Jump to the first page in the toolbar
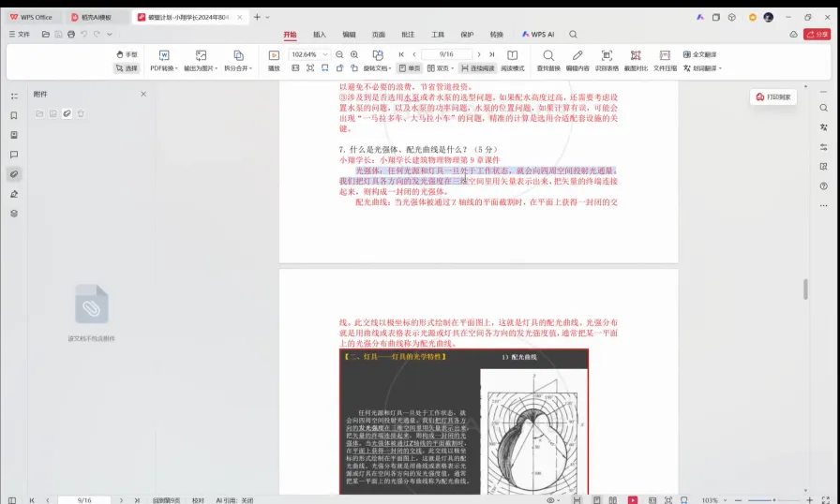Screen dimensions: 840x504 tap(401, 54)
